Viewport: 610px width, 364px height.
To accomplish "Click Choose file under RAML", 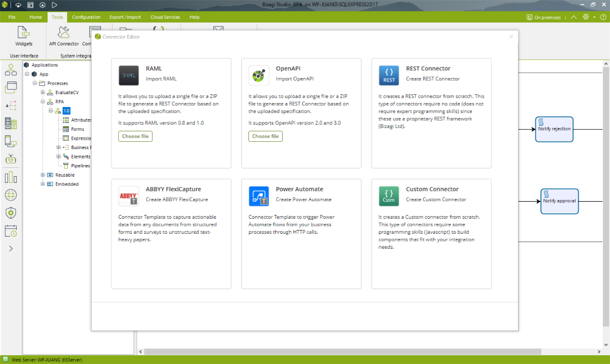I will tap(135, 136).
